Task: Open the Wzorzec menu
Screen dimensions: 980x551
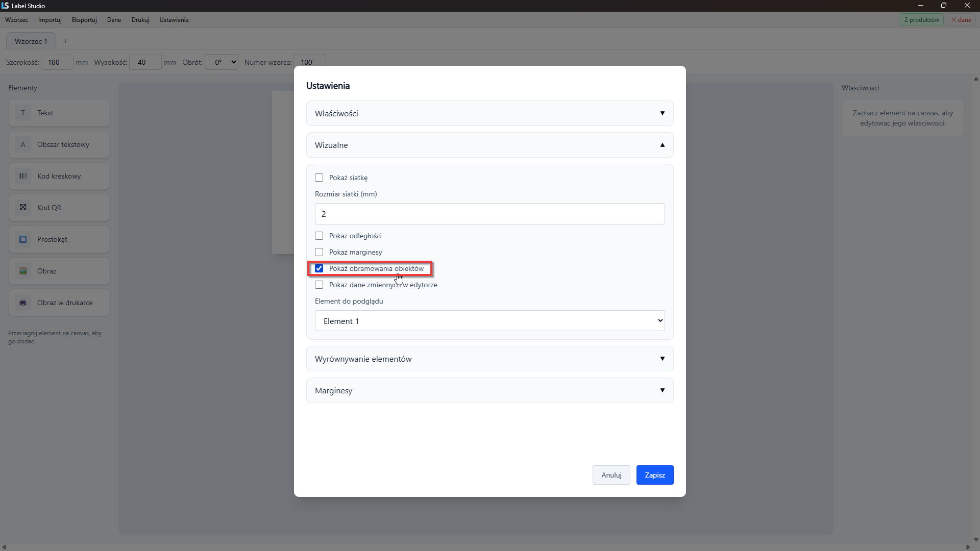Action: [x=17, y=20]
